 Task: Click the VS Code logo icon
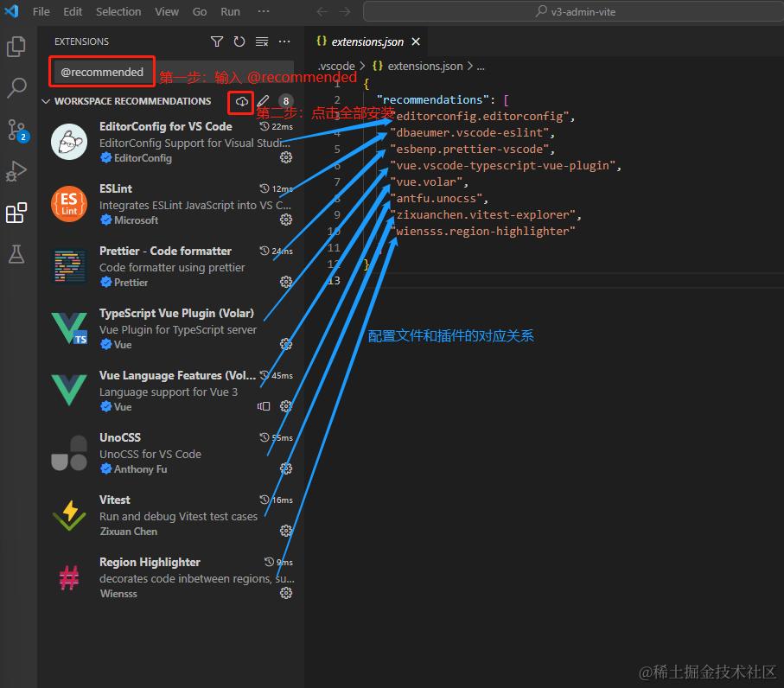(11, 11)
